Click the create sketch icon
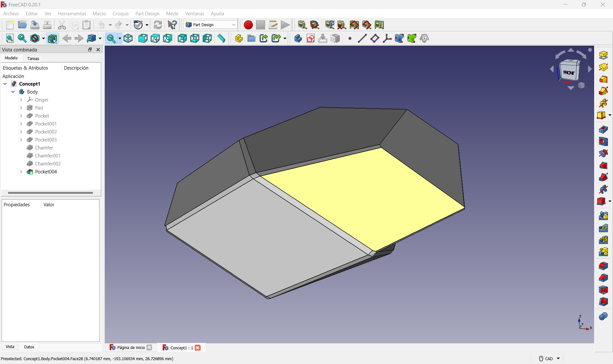The width and height of the screenshot is (613, 364). click(x=311, y=39)
